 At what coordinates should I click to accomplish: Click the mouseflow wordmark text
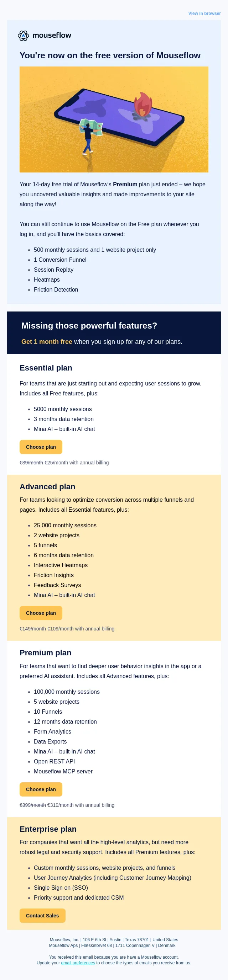[x=52, y=35]
